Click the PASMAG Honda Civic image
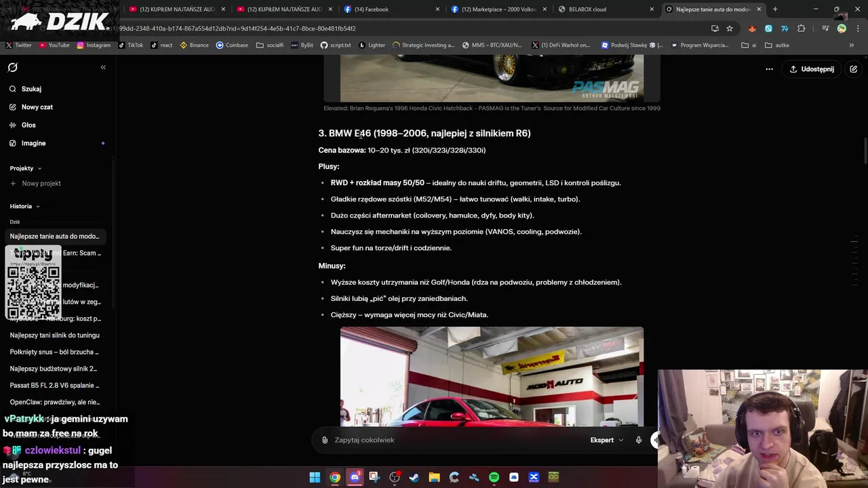Image resolution: width=868 pixels, height=488 pixels. [x=492, y=78]
